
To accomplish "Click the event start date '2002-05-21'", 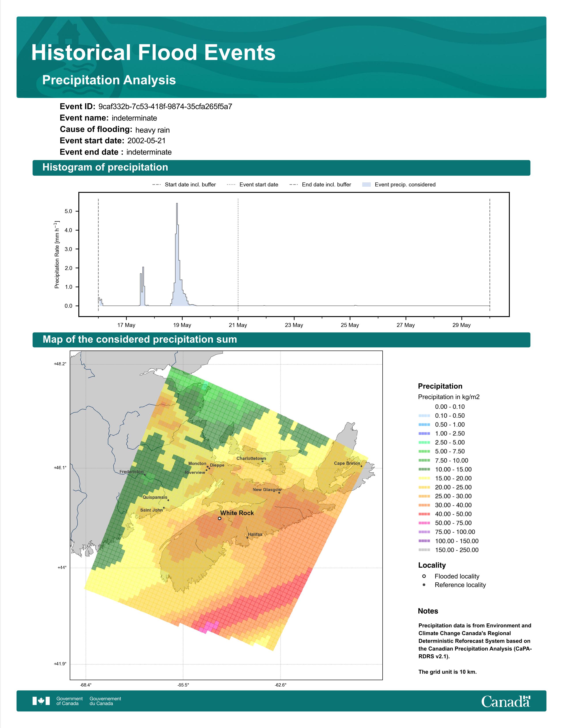I will click(x=146, y=141).
